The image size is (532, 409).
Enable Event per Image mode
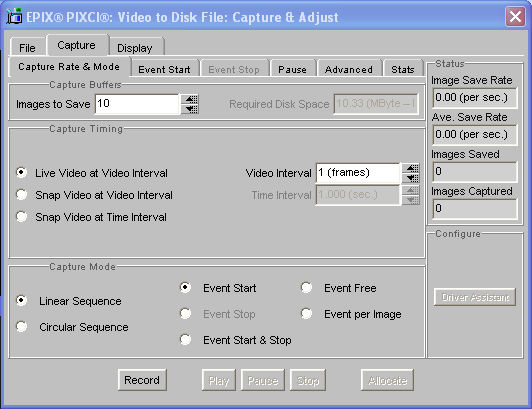306,314
